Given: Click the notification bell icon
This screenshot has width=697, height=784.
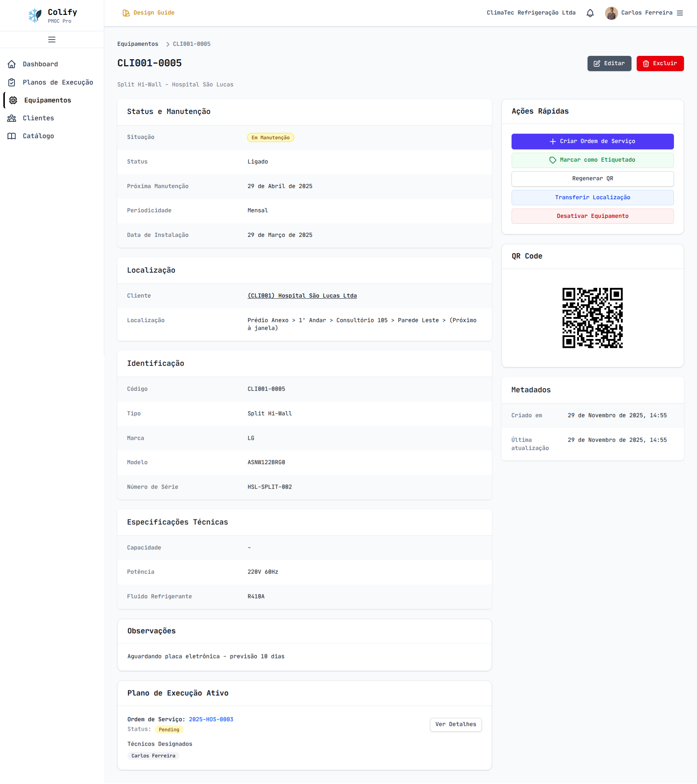Looking at the screenshot, I should pyautogui.click(x=590, y=13).
